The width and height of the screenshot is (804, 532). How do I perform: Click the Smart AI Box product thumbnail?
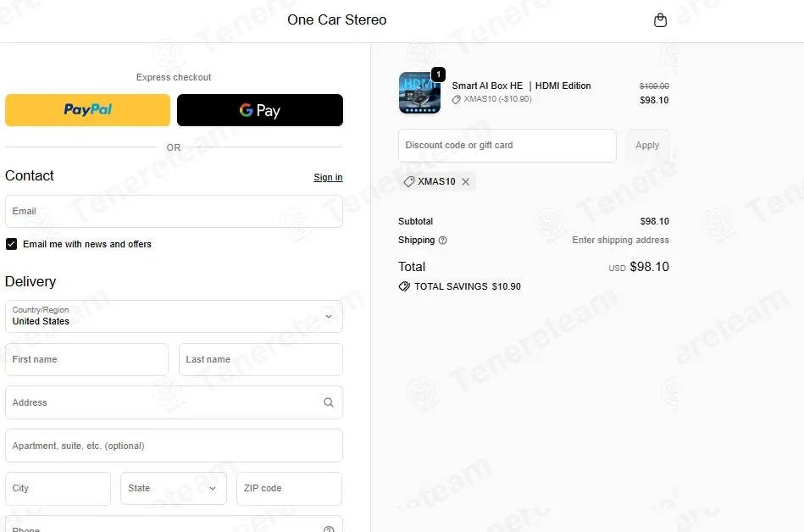coord(419,93)
